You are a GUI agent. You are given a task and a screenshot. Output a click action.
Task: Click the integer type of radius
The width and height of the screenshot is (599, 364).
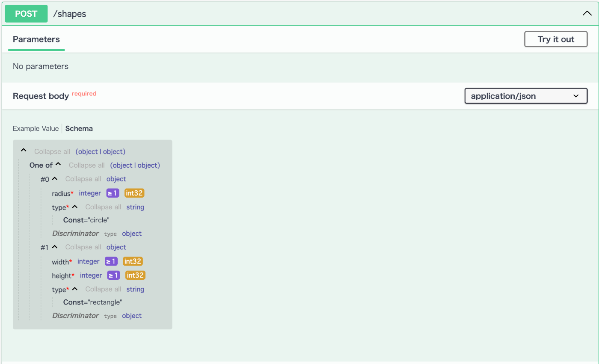coord(90,193)
